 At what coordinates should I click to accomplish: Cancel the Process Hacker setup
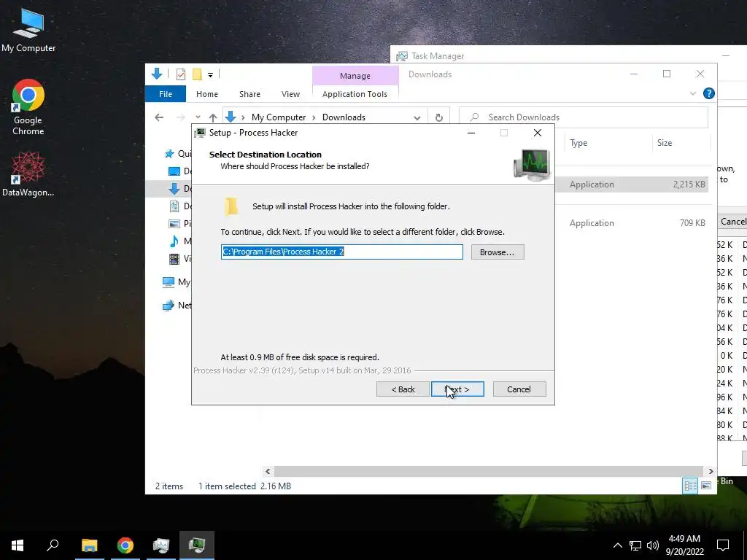(x=519, y=389)
